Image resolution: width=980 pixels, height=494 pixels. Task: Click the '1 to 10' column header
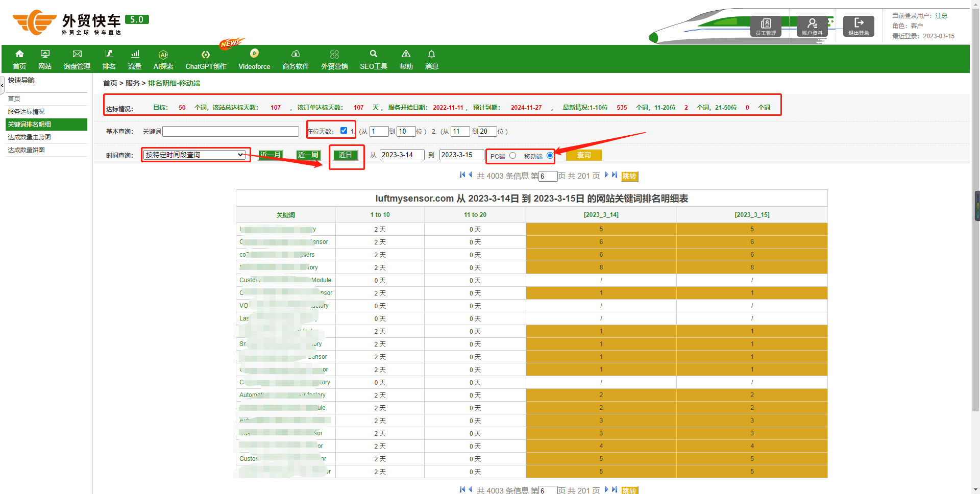click(x=380, y=215)
